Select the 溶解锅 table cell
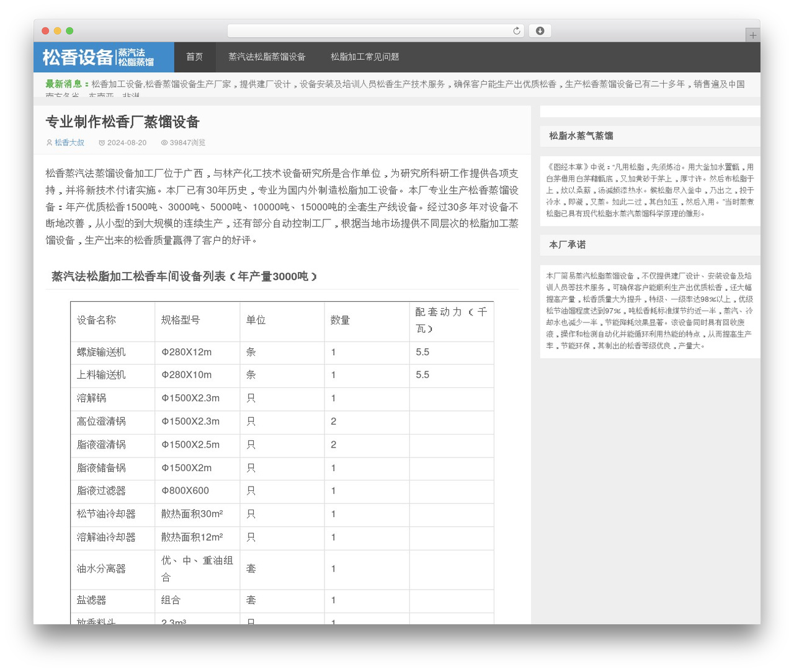 click(113, 399)
